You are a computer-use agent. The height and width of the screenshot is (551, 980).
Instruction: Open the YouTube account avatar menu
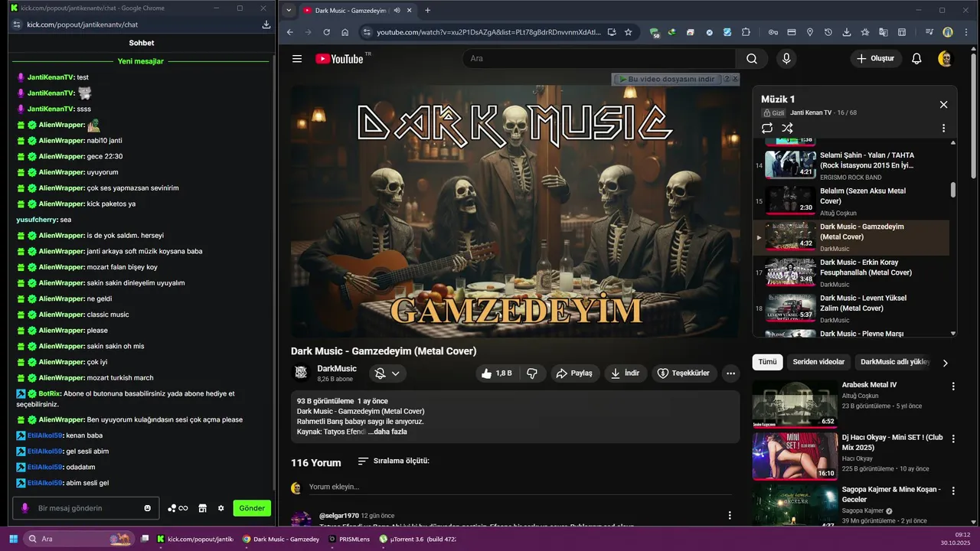click(945, 59)
